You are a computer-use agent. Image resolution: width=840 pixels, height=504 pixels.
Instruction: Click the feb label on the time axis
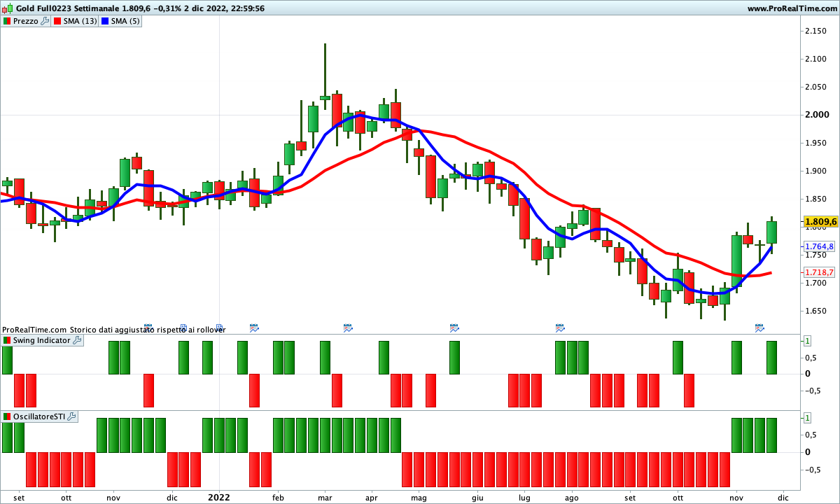277,498
